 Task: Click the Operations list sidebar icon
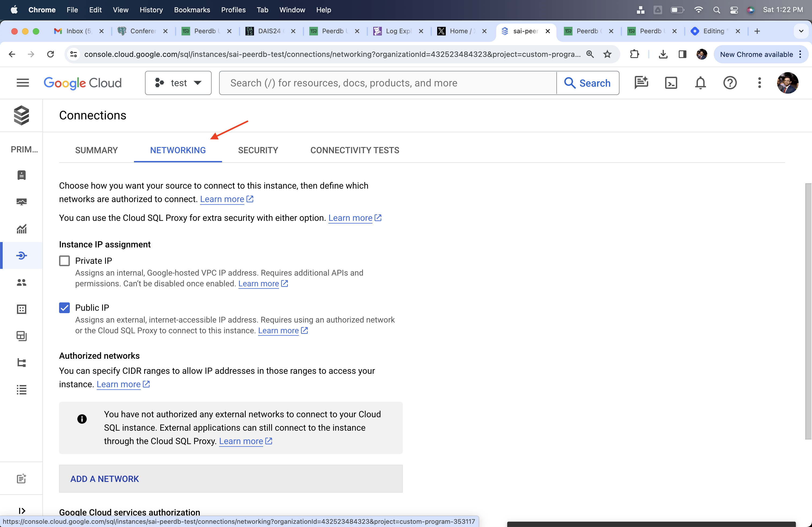click(21, 390)
